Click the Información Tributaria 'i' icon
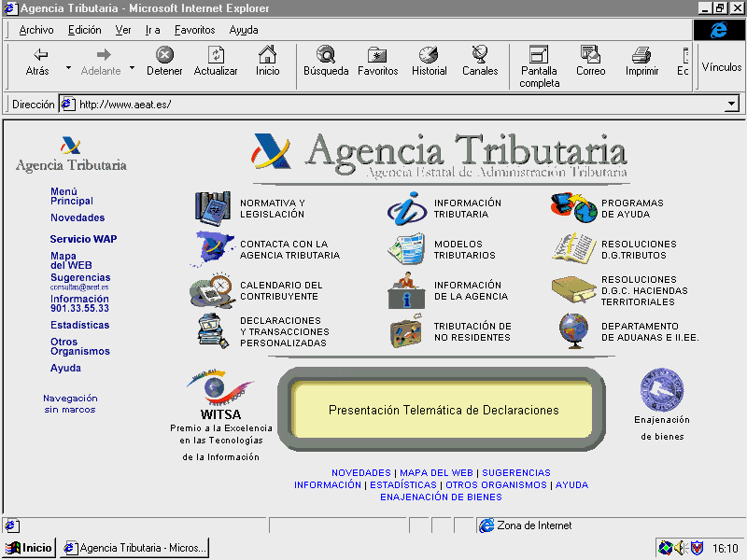The image size is (747, 560). click(x=407, y=208)
